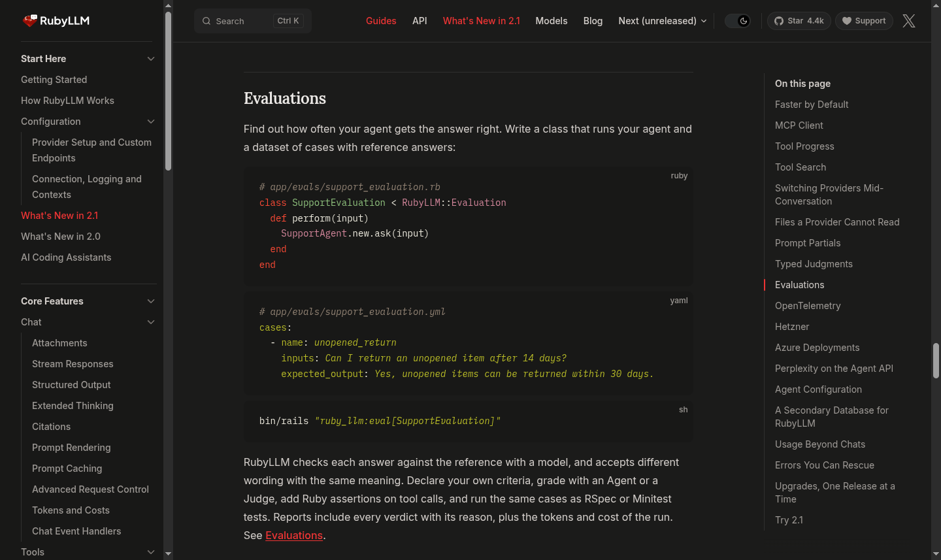The height and width of the screenshot is (560, 941).
Task: Jump to OpenTelemetry section
Action: (x=808, y=306)
